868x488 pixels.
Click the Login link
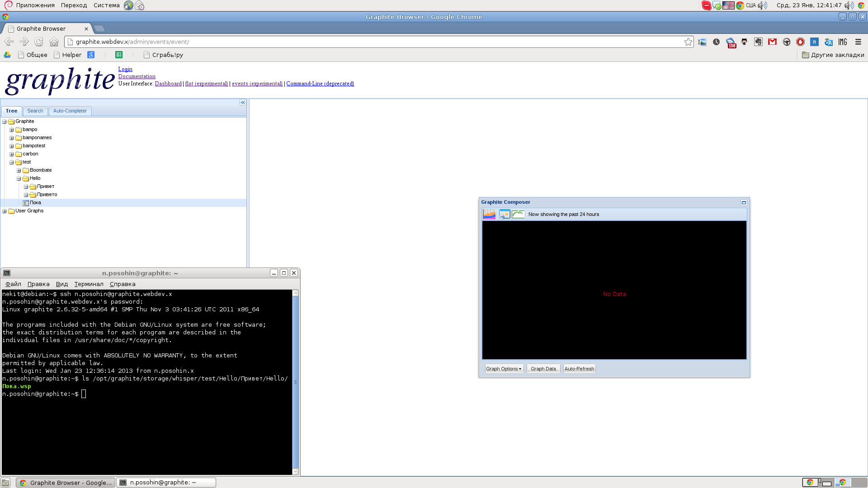point(125,69)
